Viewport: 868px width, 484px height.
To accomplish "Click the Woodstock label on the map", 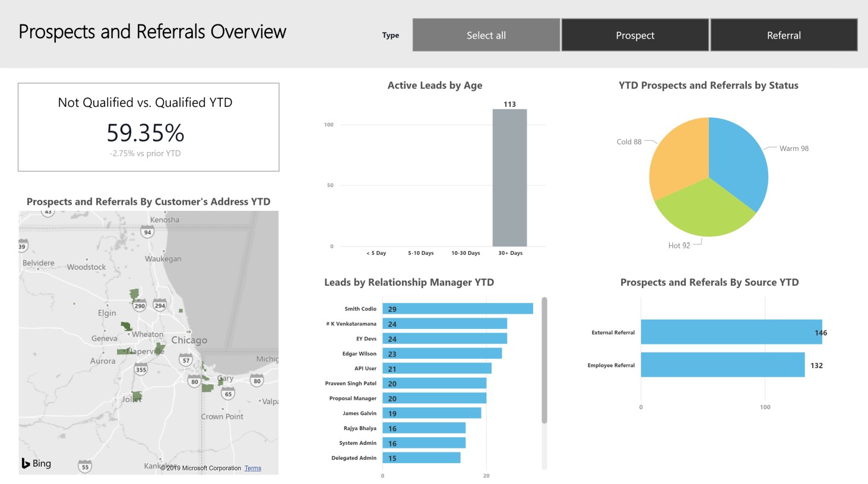I will coord(86,267).
